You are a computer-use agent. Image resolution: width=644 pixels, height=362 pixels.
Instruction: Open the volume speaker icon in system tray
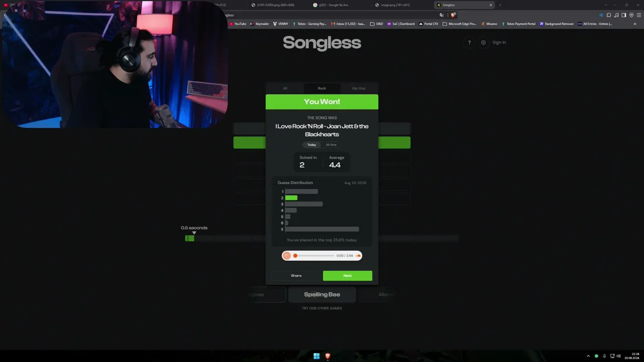pos(618,356)
